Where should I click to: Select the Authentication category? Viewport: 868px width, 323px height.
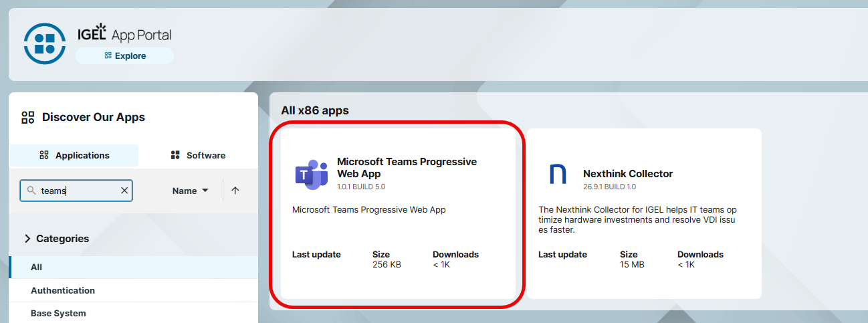[x=134, y=290]
